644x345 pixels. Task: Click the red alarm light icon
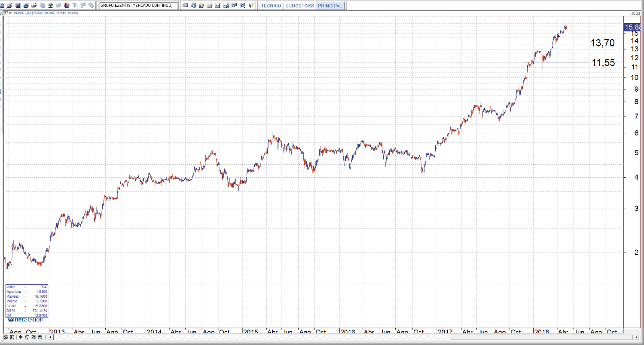67,6
